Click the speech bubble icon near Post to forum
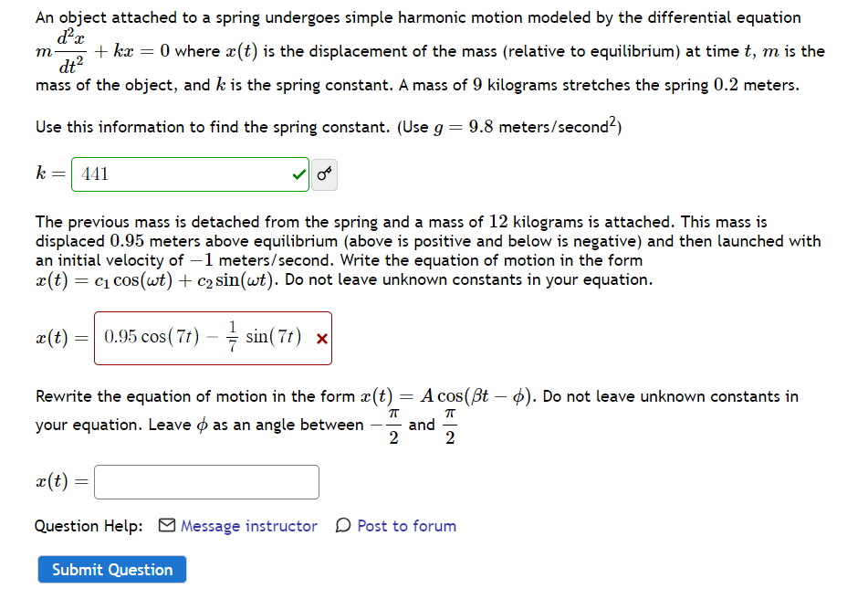Screen dimensions: 868x599 (x=345, y=526)
